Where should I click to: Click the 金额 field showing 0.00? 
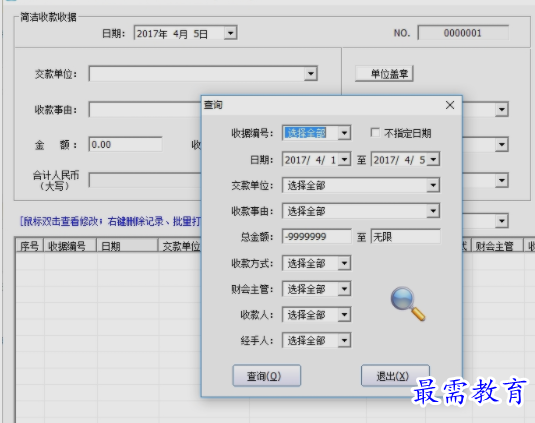tap(125, 144)
